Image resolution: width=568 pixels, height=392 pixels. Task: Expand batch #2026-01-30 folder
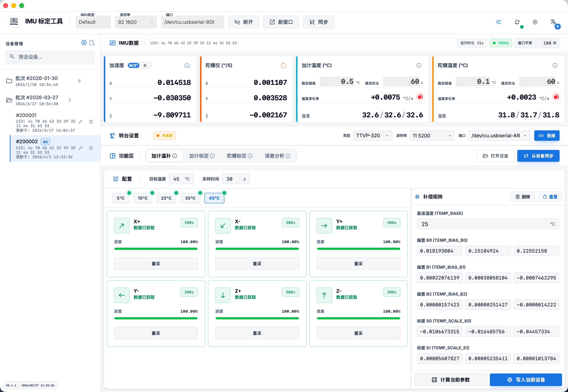click(x=9, y=81)
